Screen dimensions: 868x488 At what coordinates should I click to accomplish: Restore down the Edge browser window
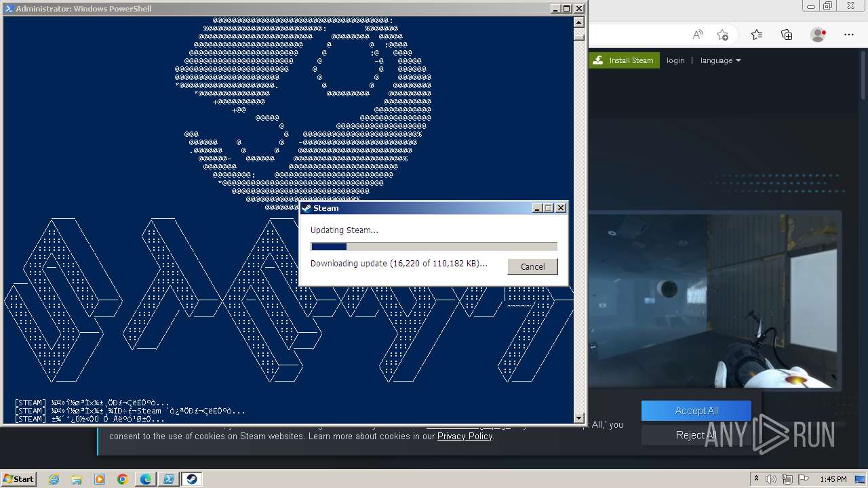827,5
